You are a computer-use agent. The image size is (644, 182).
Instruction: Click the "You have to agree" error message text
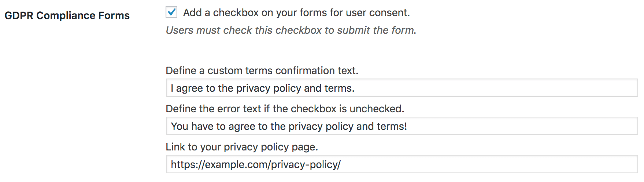pyautogui.click(x=289, y=127)
